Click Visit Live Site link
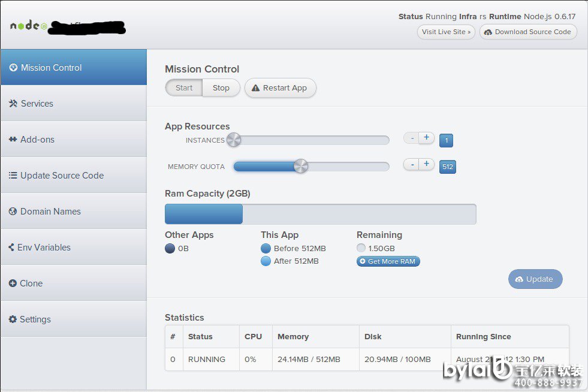This screenshot has height=392, width=588. click(446, 32)
